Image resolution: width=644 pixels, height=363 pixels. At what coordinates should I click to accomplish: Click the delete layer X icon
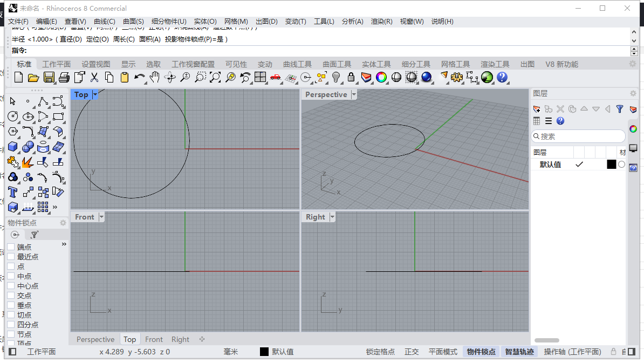pos(560,109)
